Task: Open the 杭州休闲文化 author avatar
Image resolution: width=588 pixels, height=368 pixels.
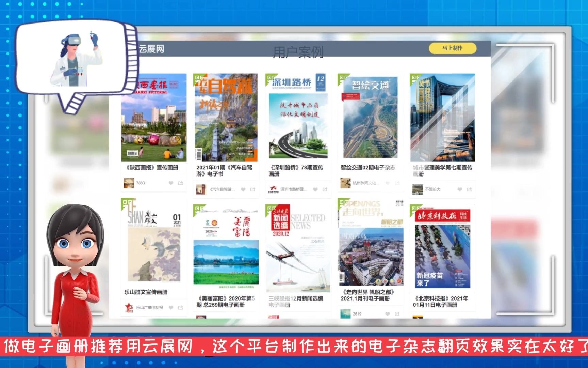Action: (346, 183)
